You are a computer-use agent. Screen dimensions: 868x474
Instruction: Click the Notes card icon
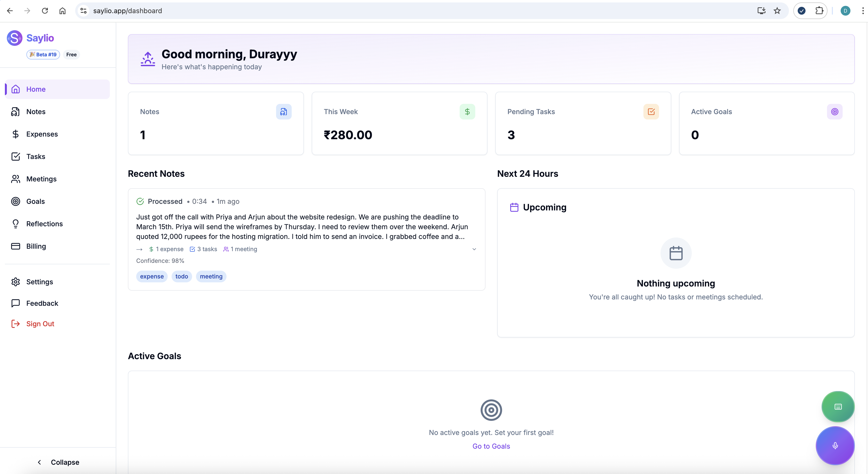coord(283,112)
